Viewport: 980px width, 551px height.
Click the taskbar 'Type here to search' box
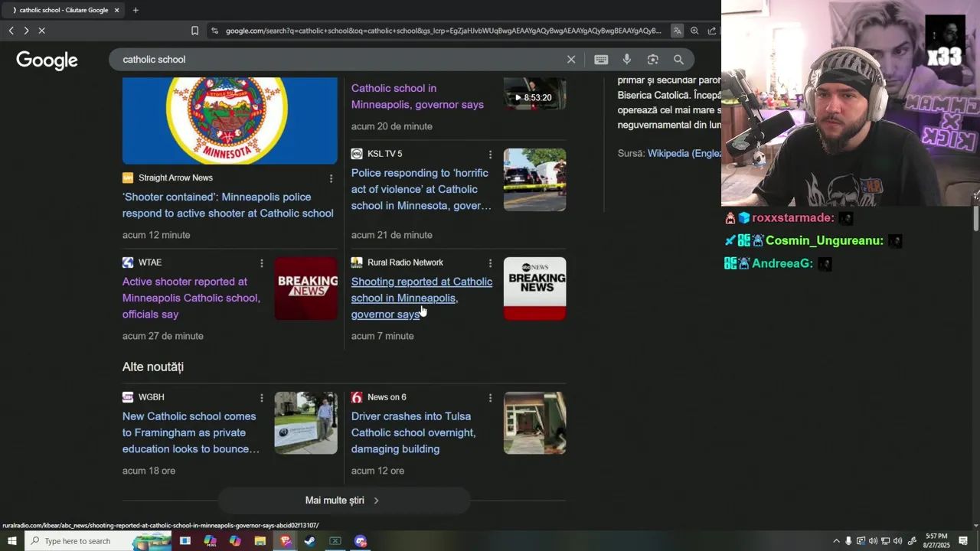tap(100, 541)
